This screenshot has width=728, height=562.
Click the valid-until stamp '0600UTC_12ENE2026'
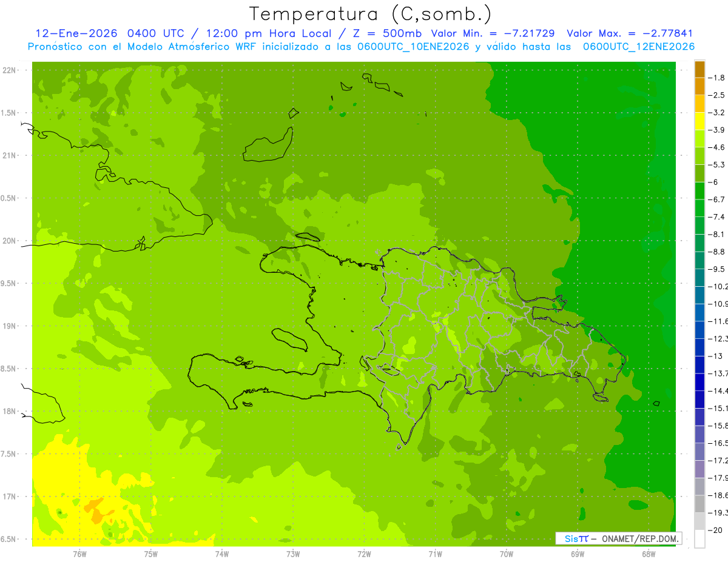coord(639,47)
